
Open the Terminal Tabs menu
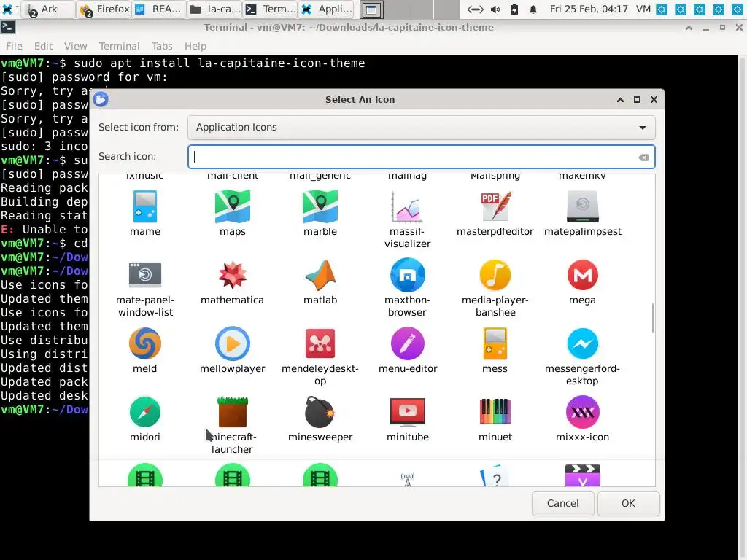click(x=161, y=46)
